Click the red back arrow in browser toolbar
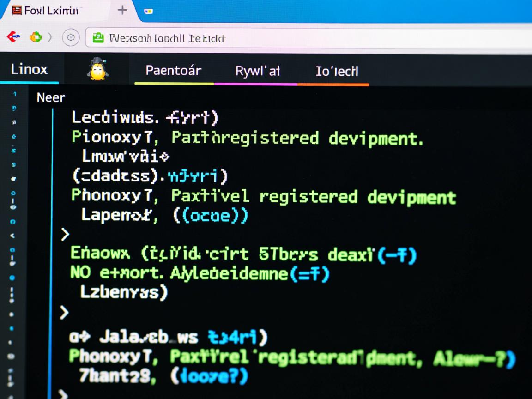Image resolution: width=532 pixels, height=399 pixels. tap(13, 37)
